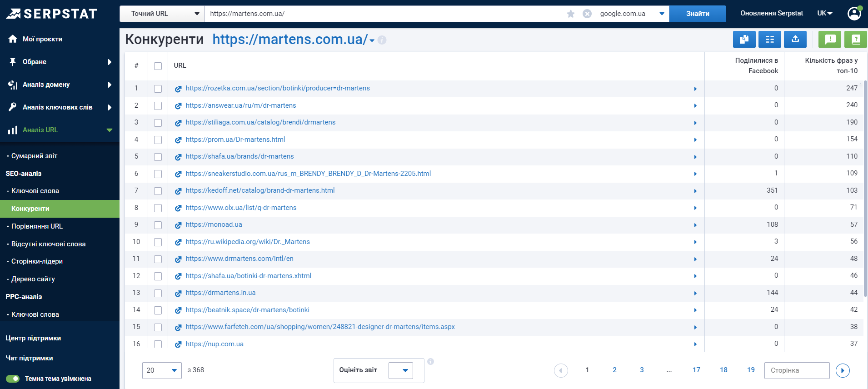Click the 'Сторінка' page number input
Viewport: 868px width, 389px height.
(796, 370)
